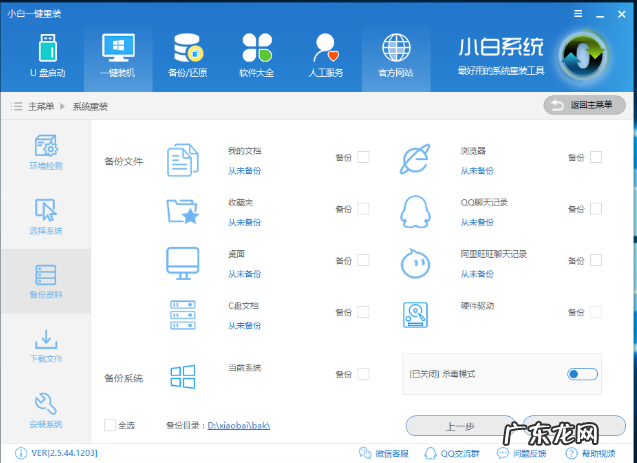Click the 备份文件 section label
The width and height of the screenshot is (637, 463).
(124, 162)
